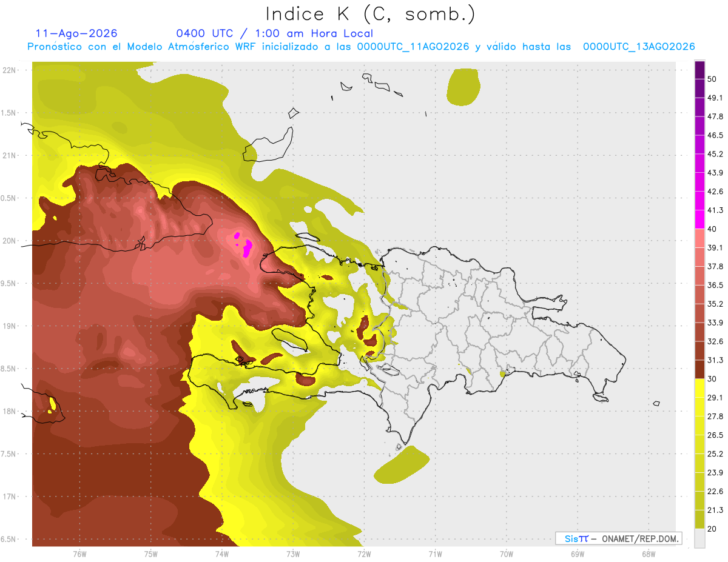Viewport: 728px width, 562px height.
Task: Click the color scale value "40"
Action: [x=712, y=229]
